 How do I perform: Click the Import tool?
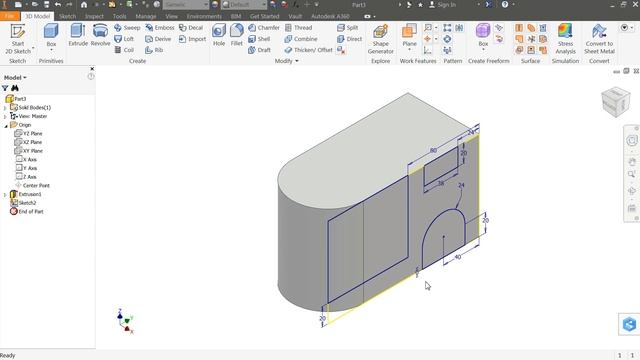[192, 39]
